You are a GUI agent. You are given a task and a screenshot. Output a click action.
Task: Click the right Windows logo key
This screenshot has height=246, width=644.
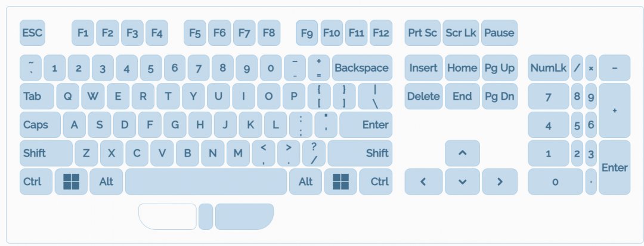(x=340, y=182)
